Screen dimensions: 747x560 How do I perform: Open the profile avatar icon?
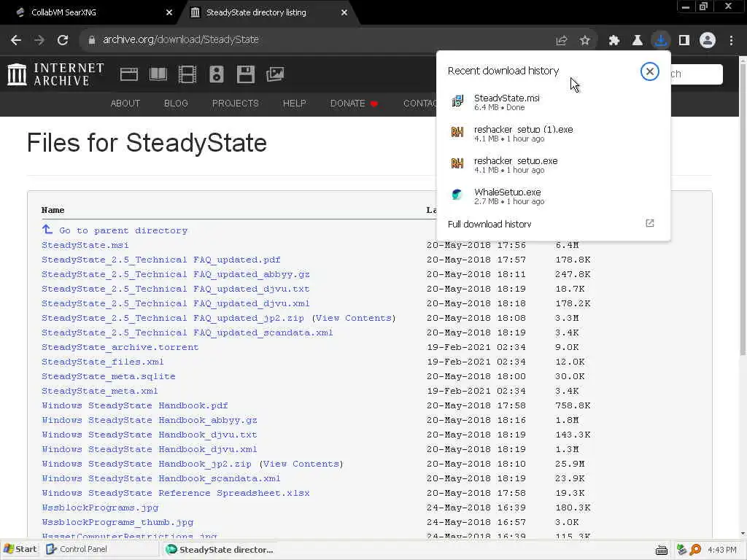coord(708,41)
